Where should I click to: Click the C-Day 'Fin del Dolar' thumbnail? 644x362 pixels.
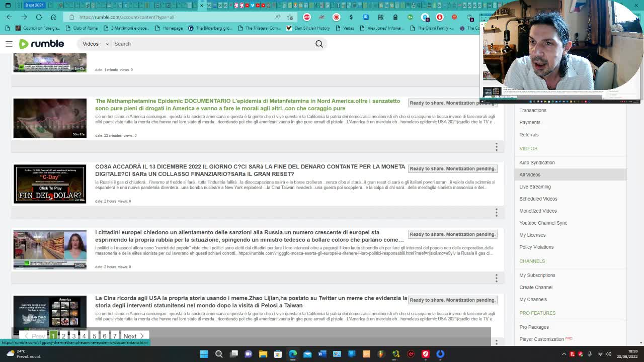coord(50,184)
